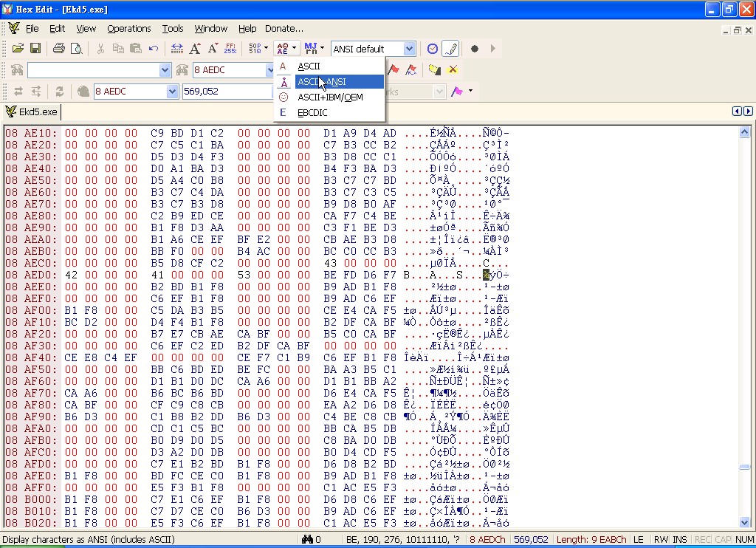Viewport: 756px width, 548px height.
Task: Open the ANSI default combo box
Action: click(409, 49)
